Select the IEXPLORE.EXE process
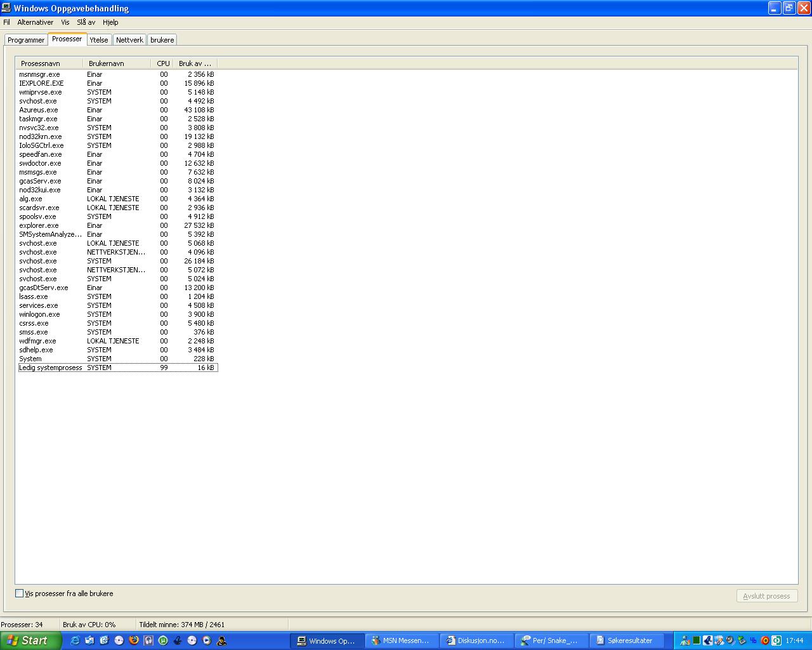The image size is (812, 650). point(117,83)
